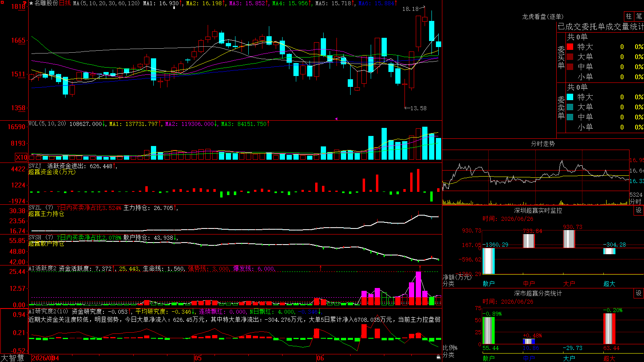
Task: Click 散户 label in 深市超赢分类统计 chart
Action: [x=489, y=358]
